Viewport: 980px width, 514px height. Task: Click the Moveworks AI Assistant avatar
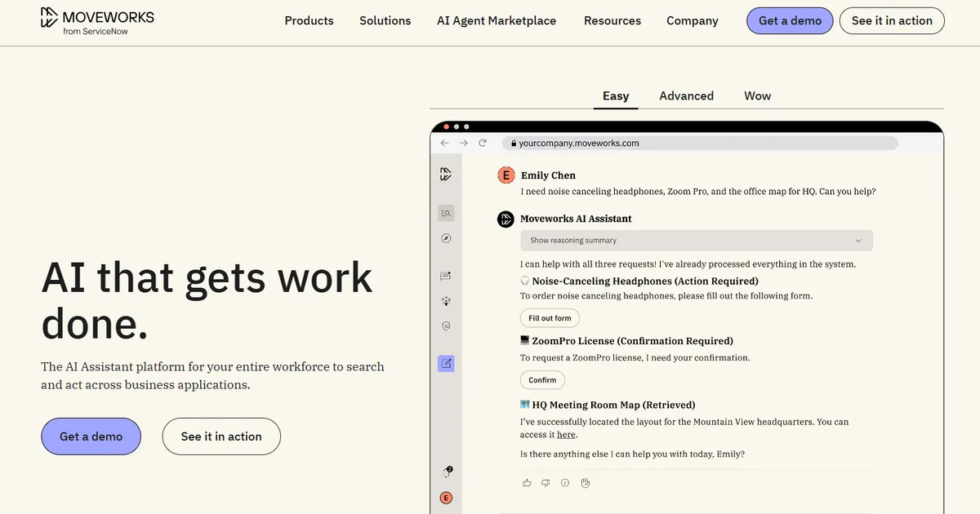point(506,219)
